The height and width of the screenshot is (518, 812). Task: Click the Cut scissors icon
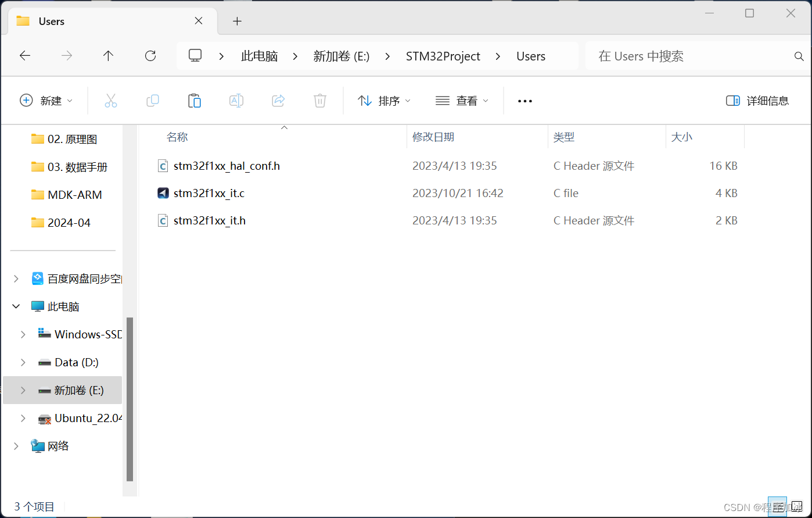point(111,101)
